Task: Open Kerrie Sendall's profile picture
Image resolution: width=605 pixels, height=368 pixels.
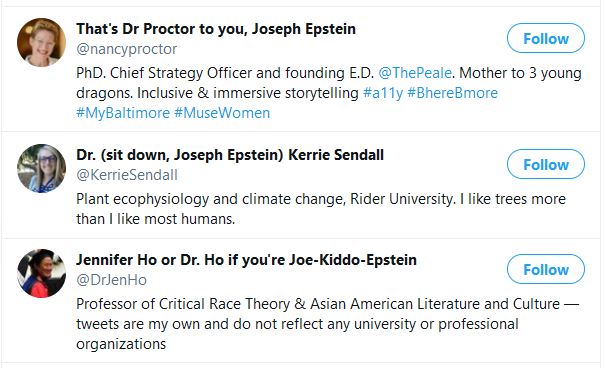Action: 41,168
